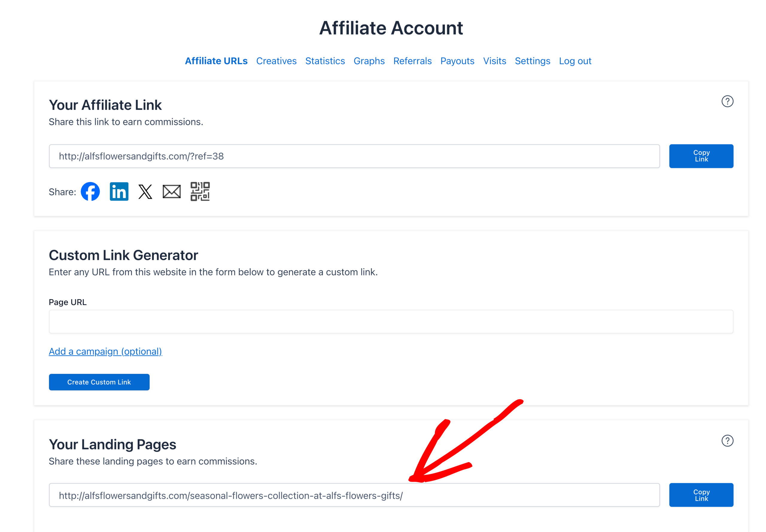Share the affiliate link via email
Viewport: 766px width, 532px height.
(x=171, y=191)
